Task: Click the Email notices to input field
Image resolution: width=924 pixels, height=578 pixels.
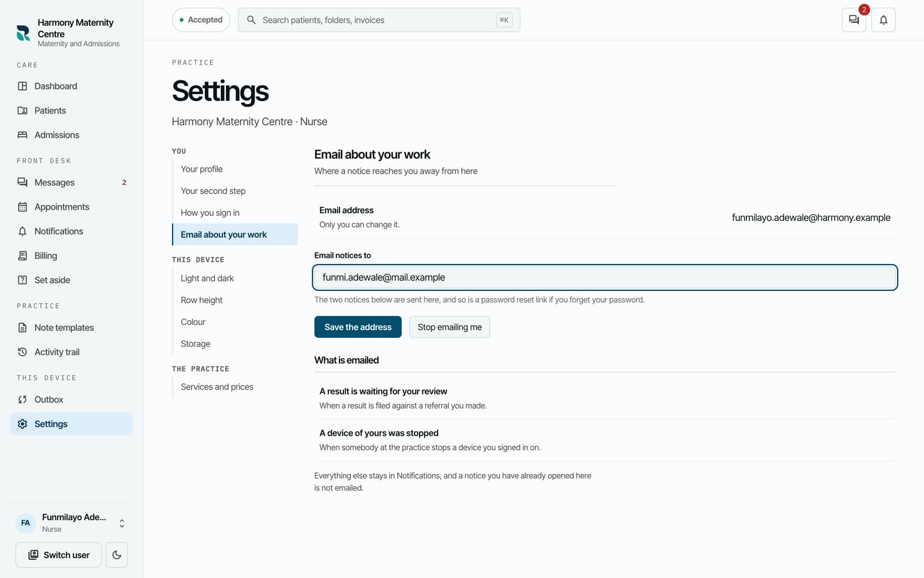Action: (605, 277)
